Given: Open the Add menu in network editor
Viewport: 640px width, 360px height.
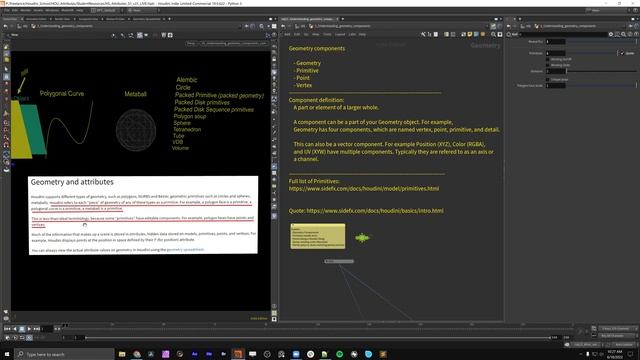Looking at the screenshot, I should pyautogui.click(x=287, y=35).
